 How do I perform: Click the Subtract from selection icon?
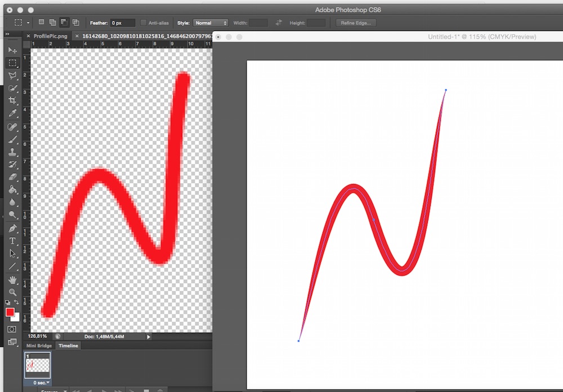click(x=64, y=22)
